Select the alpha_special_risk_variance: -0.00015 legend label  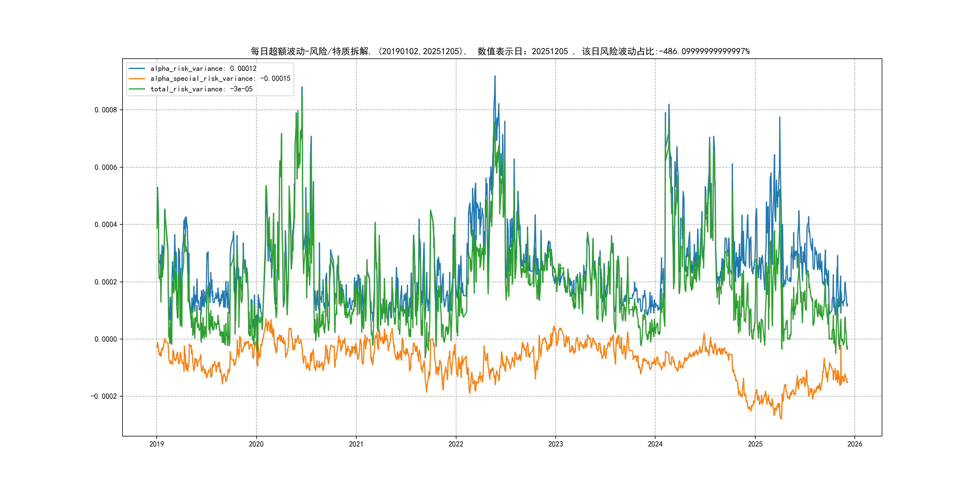pos(220,79)
